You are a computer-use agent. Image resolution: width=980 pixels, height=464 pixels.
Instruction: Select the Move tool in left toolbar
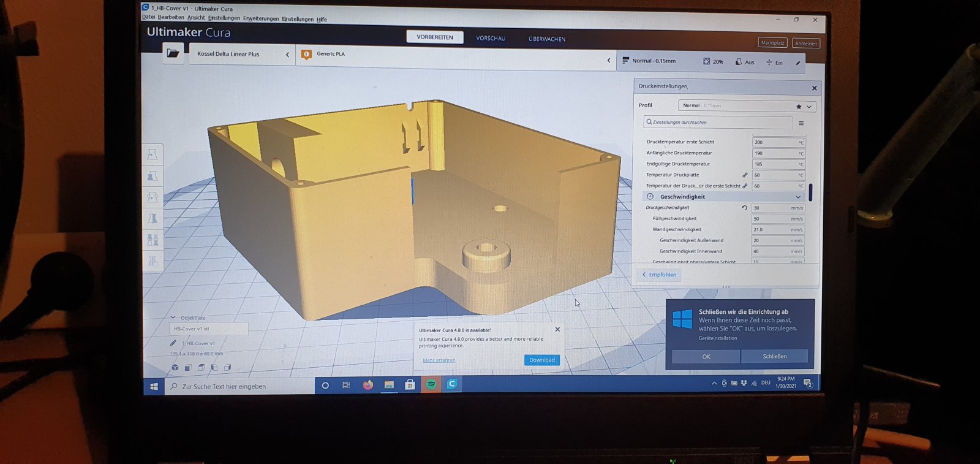click(153, 154)
